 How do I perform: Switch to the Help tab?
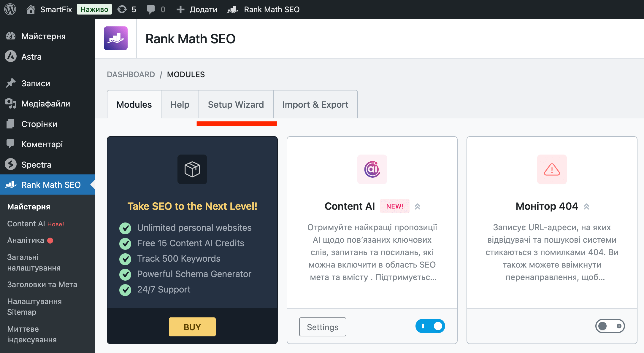click(180, 104)
